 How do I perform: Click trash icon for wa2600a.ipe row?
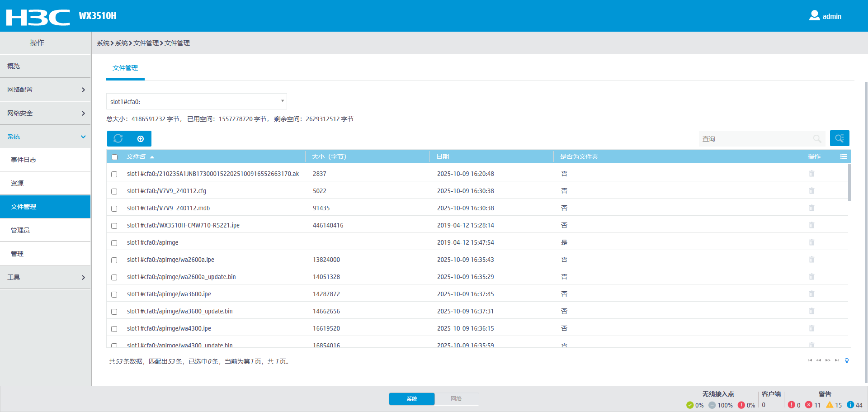pos(811,260)
